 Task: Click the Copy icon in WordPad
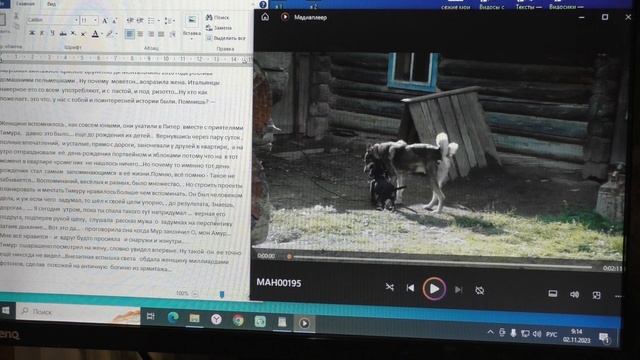pyautogui.click(x=16, y=28)
